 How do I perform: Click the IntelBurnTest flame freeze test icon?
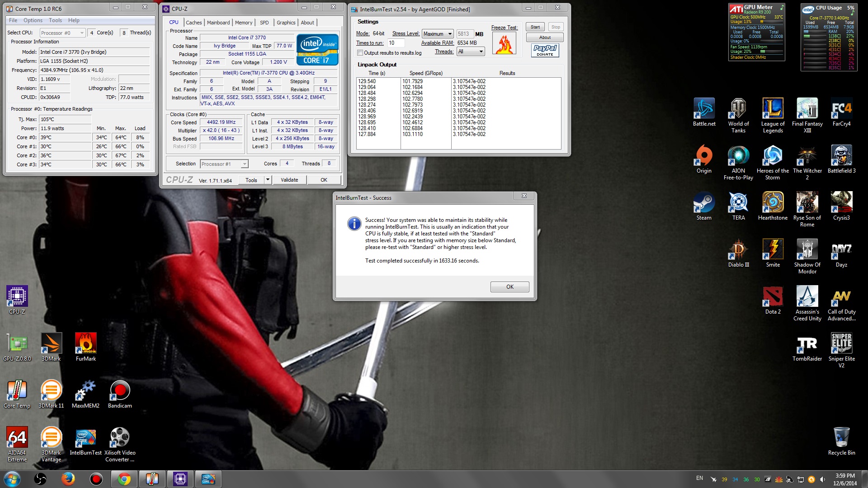[x=504, y=43]
